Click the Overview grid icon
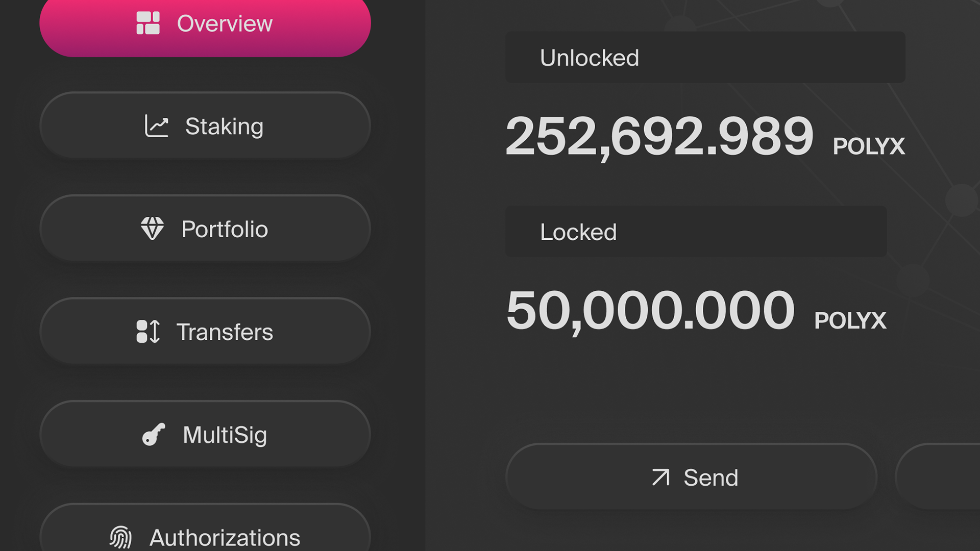The image size is (980, 551). click(148, 23)
